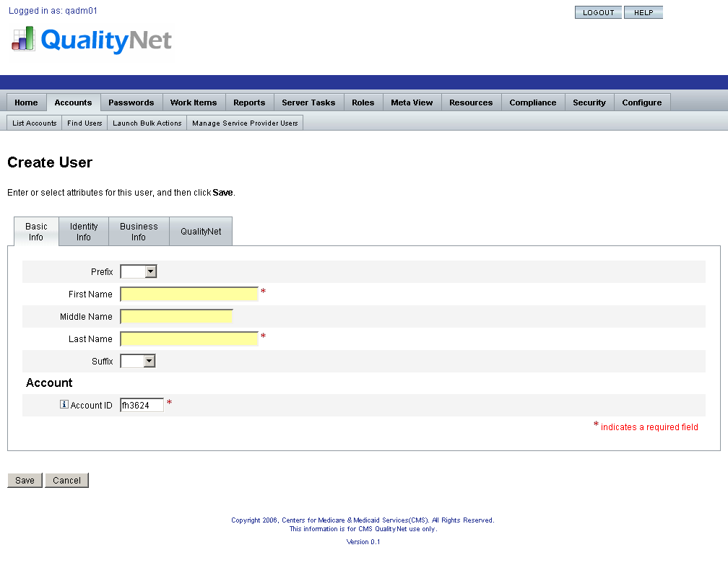Open the Home menu tab
The height and width of the screenshot is (568, 728).
(27, 102)
